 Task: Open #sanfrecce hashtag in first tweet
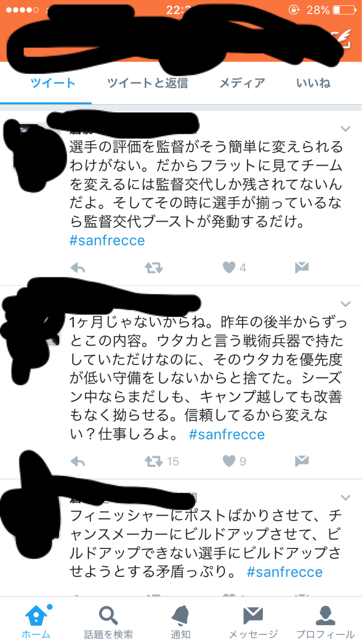[x=107, y=241]
